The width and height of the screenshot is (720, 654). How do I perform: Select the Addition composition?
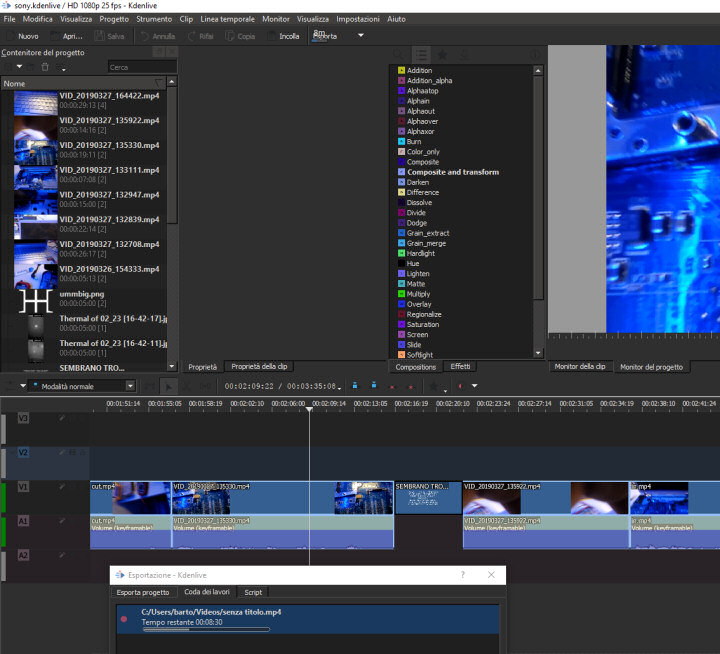[x=420, y=70]
